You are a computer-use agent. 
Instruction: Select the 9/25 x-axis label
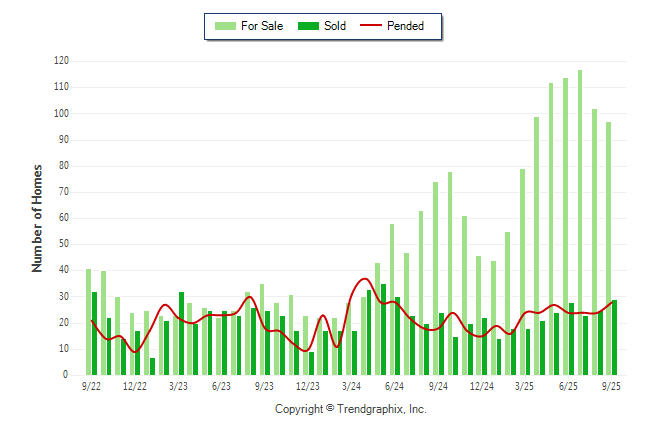pos(611,386)
